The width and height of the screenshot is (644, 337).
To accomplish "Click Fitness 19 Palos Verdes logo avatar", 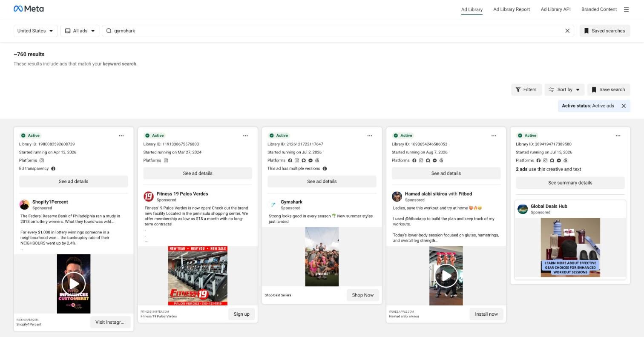I will [148, 196].
